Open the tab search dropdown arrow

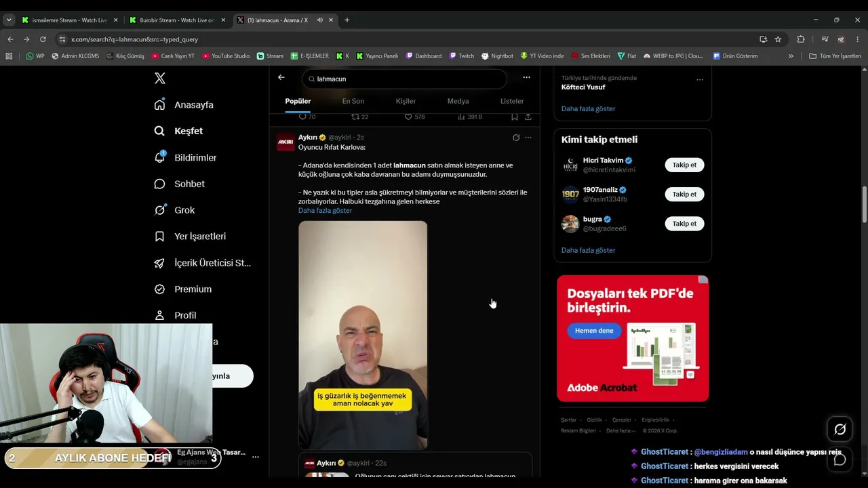point(9,20)
